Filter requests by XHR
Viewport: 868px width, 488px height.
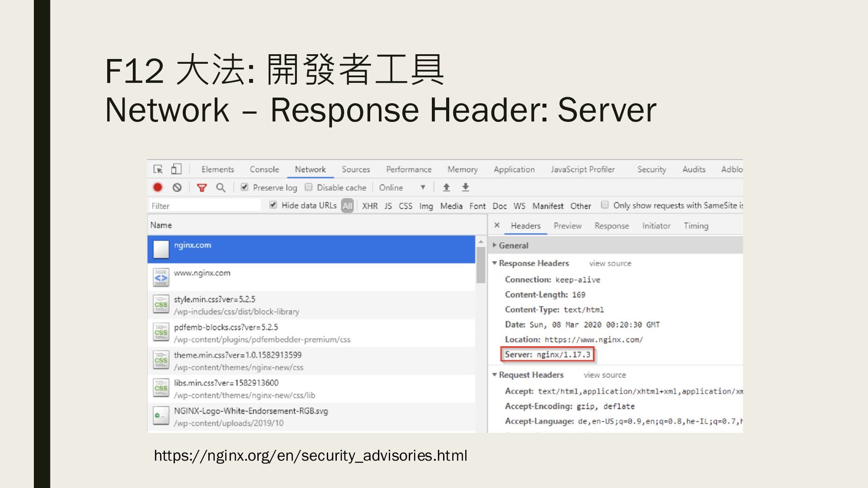click(370, 206)
